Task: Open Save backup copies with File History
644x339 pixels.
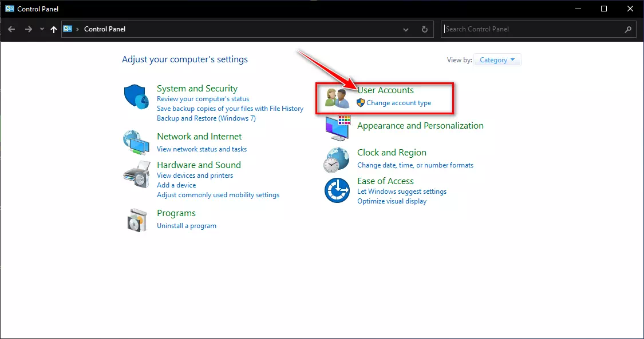Action: [x=230, y=109]
